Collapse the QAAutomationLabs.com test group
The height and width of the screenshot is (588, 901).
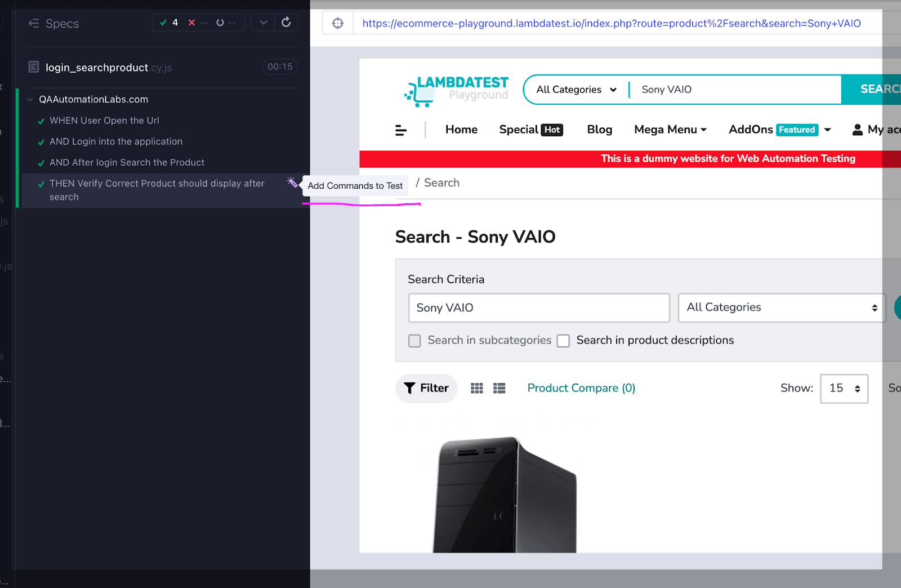point(30,99)
